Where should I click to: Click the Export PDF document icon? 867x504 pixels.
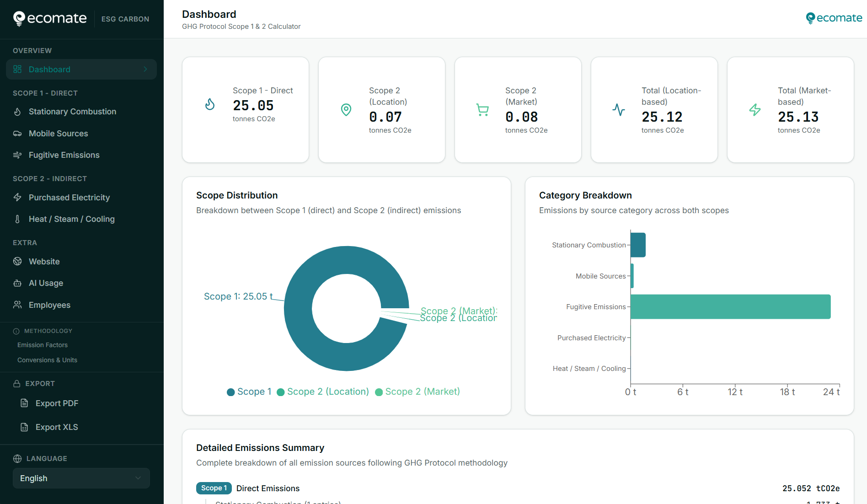click(24, 403)
